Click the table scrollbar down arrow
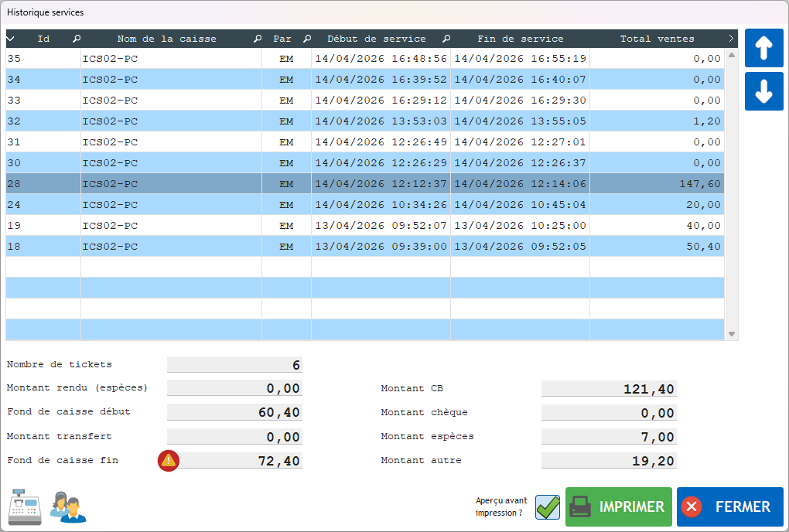Screen dimensions: 789x532 [x=732, y=334]
